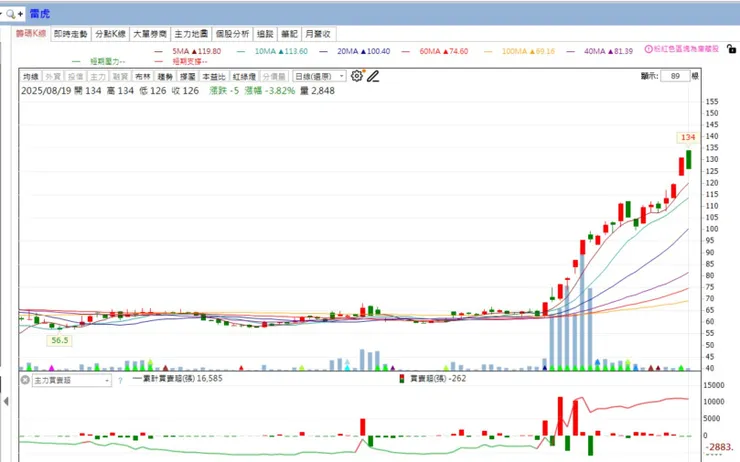740x462 pixels.
Task: Toggle the 本益比 P/E ratio button
Action: (214, 76)
